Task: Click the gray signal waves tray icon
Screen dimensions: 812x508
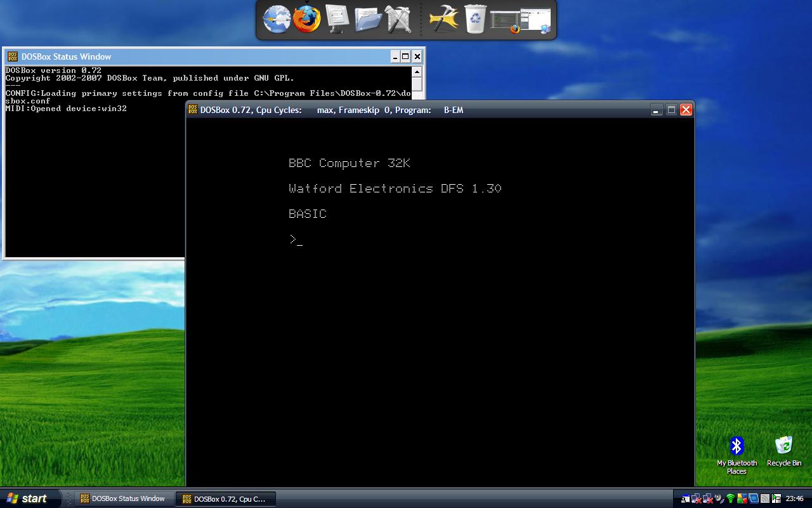Action: (765, 499)
